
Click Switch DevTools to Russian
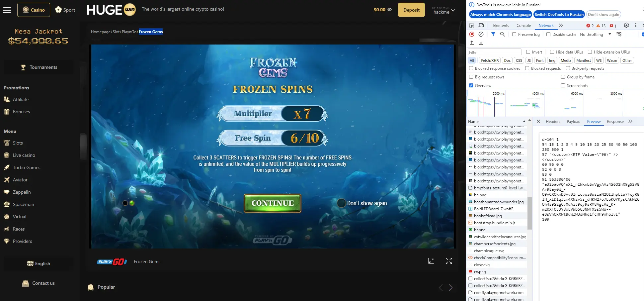559,15
